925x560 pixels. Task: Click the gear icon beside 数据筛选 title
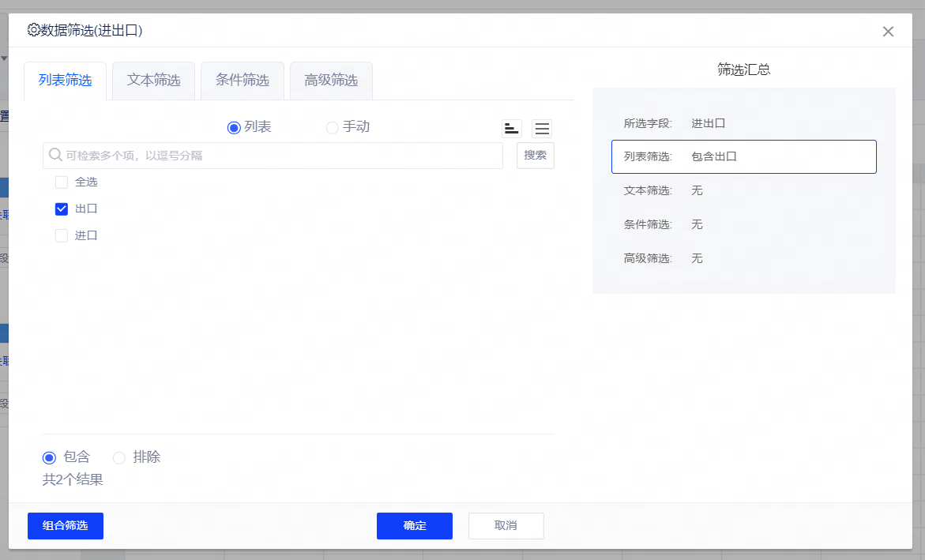[x=33, y=30]
